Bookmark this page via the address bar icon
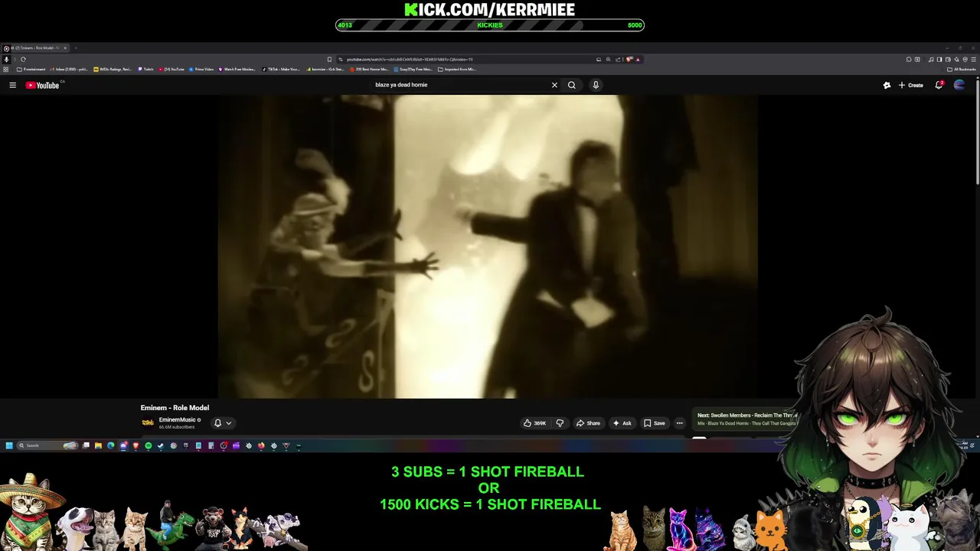This screenshot has width=980, height=551. 329,59
